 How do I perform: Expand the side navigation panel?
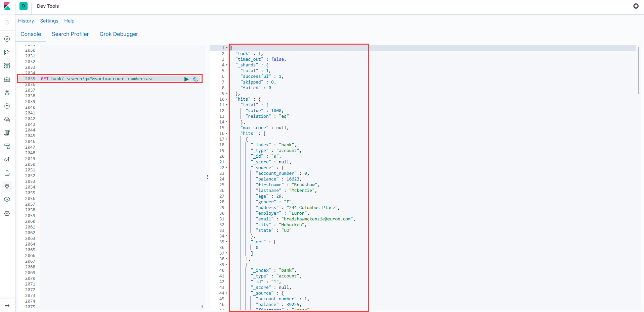click(x=7, y=305)
